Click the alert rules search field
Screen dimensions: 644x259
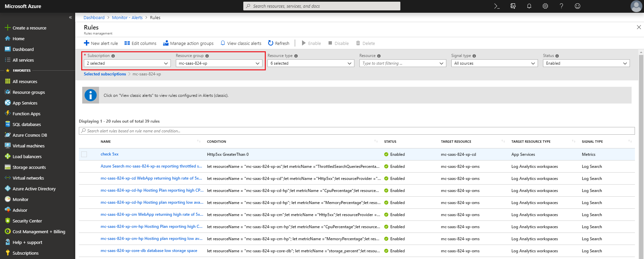pyautogui.click(x=356, y=131)
